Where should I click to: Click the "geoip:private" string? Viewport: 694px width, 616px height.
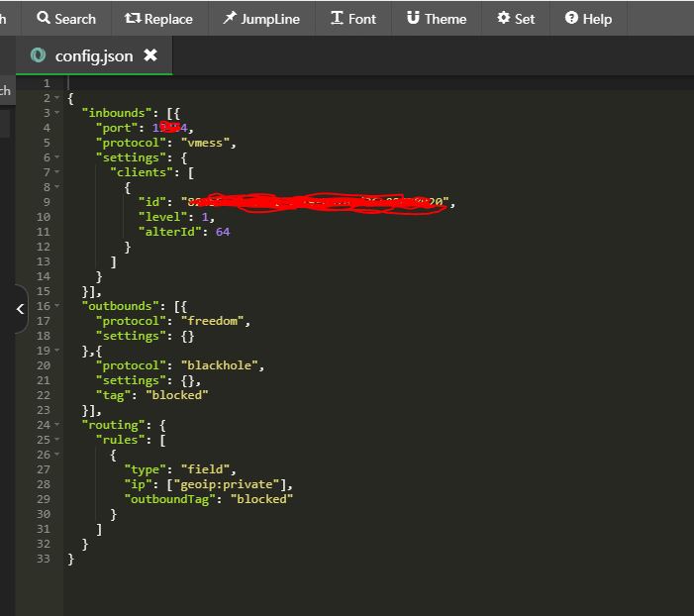click(227, 484)
